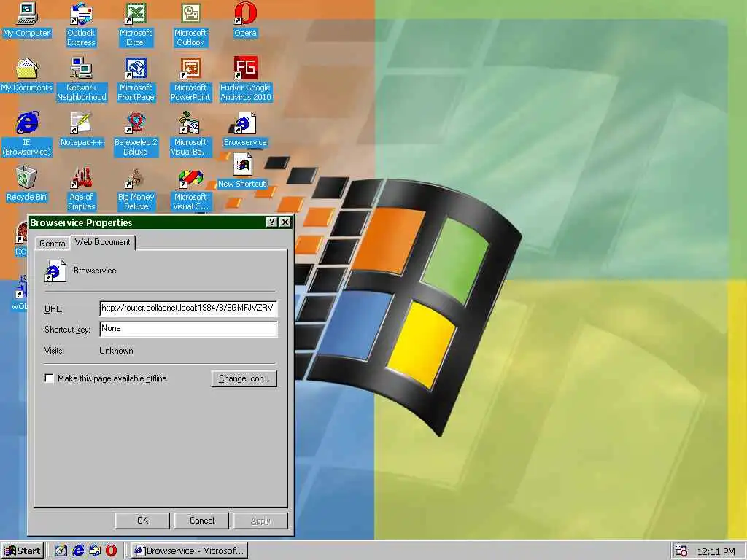Select the Web Document tab
This screenshot has width=747, height=560.
click(x=102, y=242)
